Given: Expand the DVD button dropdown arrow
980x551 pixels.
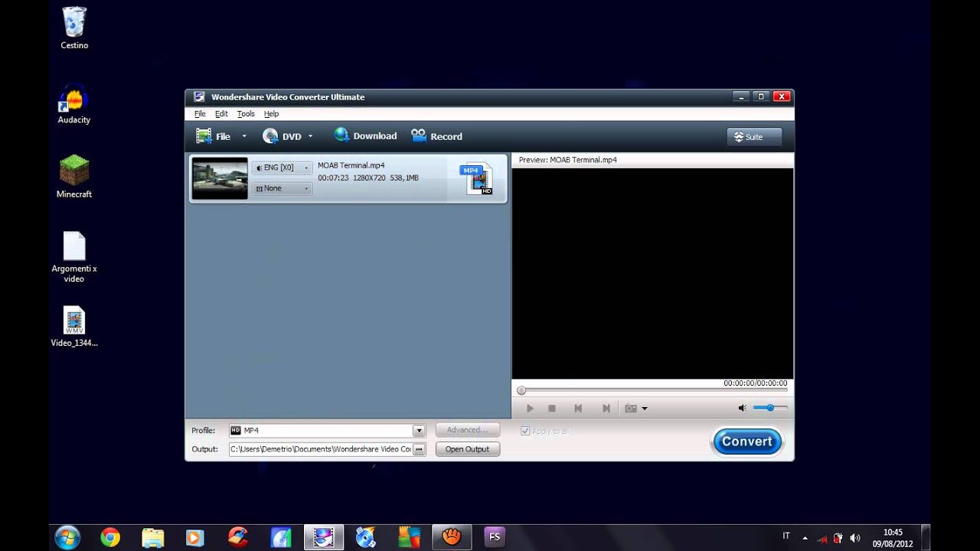Looking at the screenshot, I should (x=310, y=136).
